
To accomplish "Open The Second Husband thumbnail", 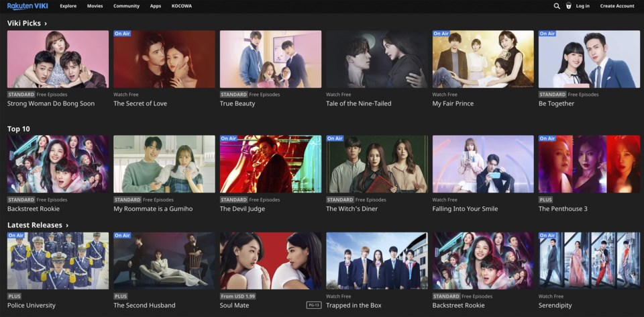I will tap(164, 261).
